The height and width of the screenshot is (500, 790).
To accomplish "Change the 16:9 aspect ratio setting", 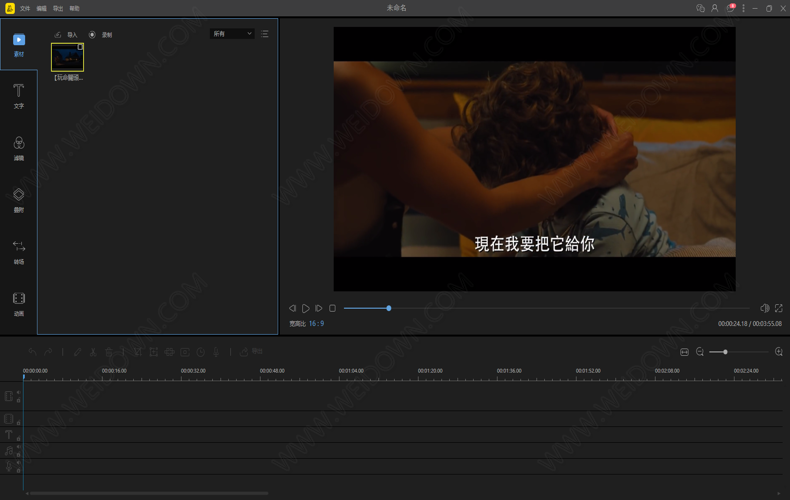I will [316, 324].
